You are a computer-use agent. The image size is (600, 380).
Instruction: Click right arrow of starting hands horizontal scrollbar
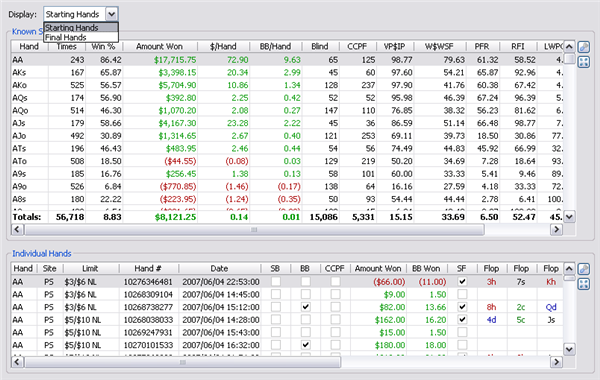(556, 229)
